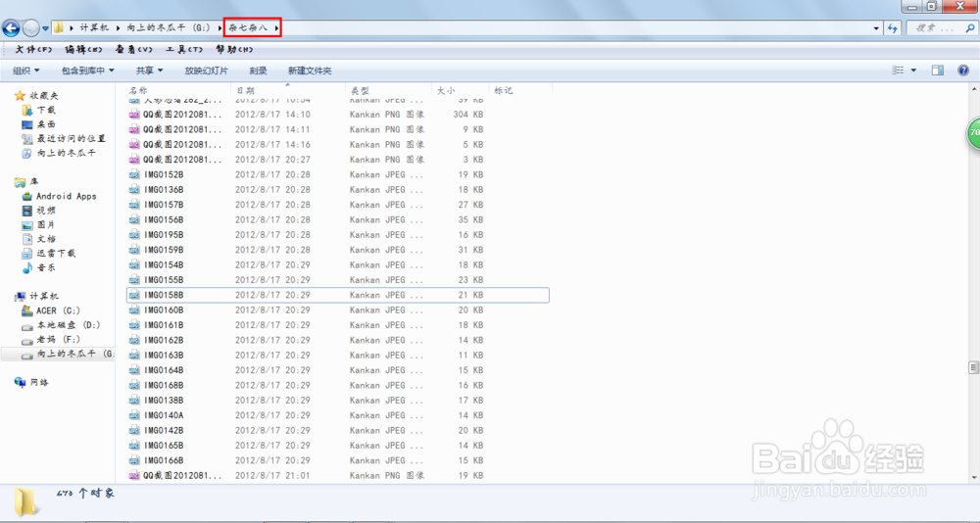Click the 新建文件夹 button
The image size is (980, 523).
tap(310, 71)
